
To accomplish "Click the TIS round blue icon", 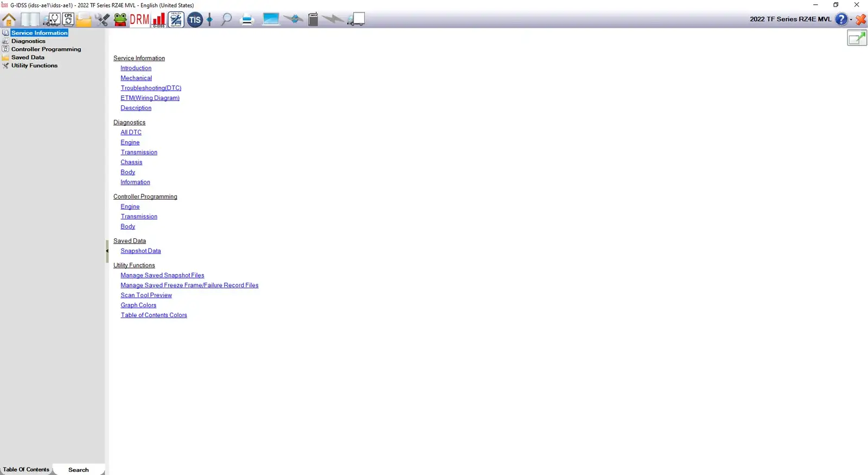I will point(195,20).
